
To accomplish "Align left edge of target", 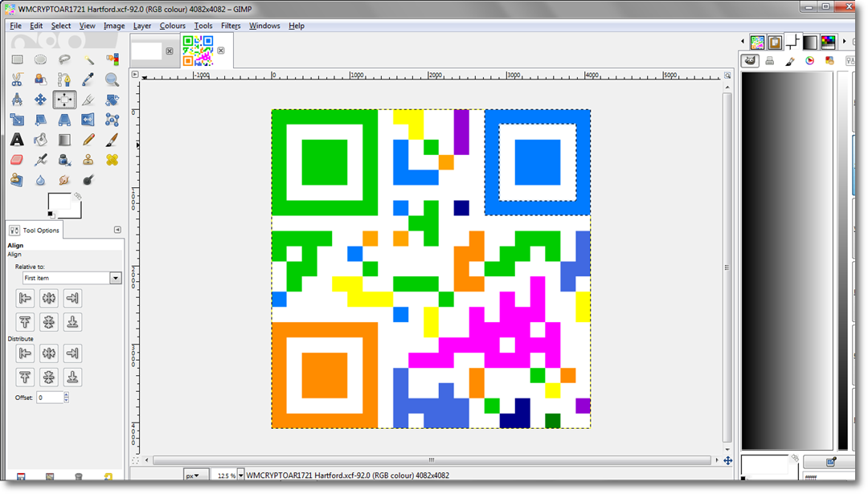I will pos(25,299).
